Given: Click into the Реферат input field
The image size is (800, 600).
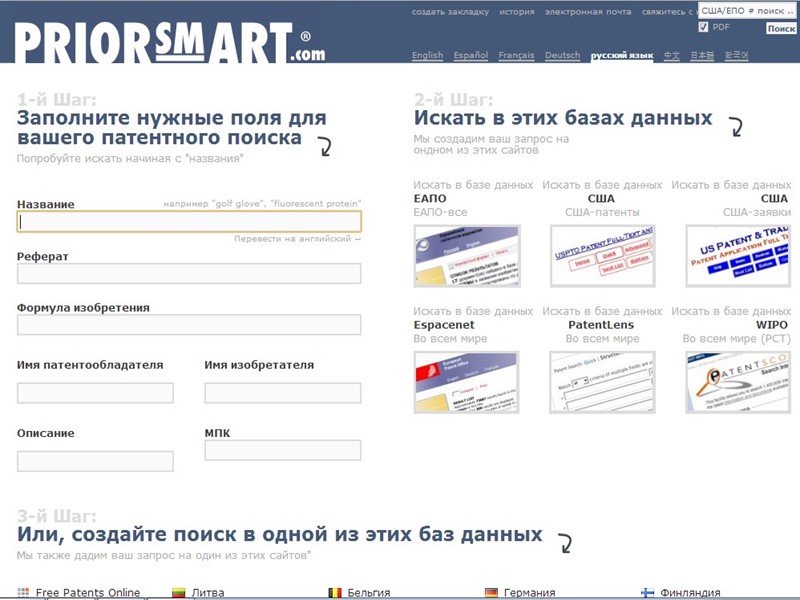Looking at the screenshot, I should coord(189,273).
